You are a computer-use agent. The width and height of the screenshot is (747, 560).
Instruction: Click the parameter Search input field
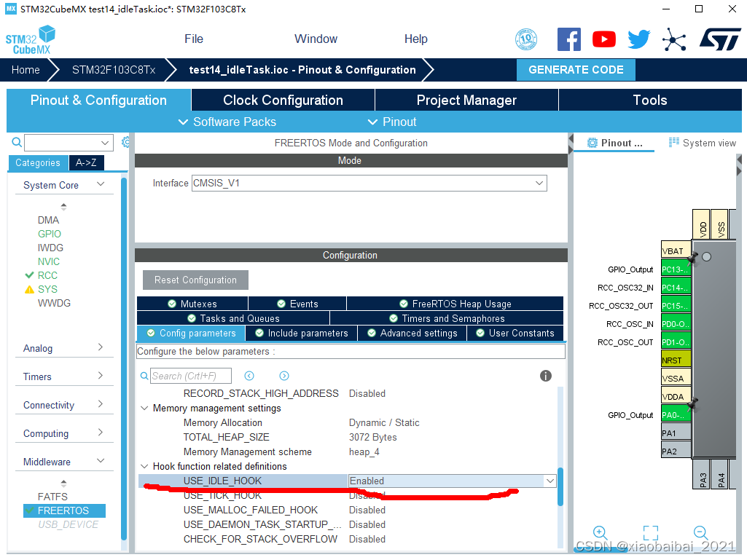pos(191,376)
